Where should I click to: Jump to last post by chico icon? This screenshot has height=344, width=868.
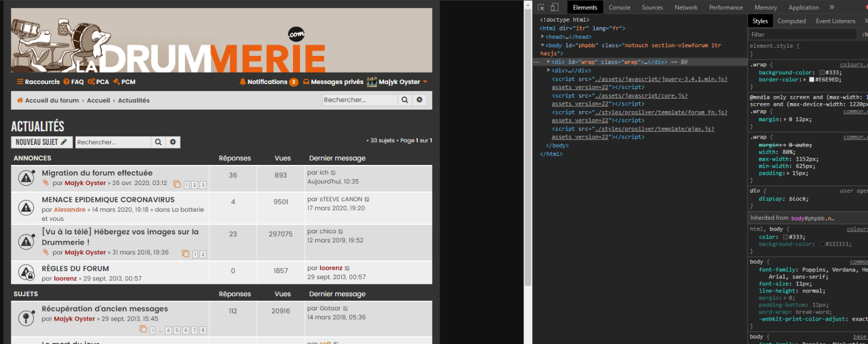click(341, 232)
